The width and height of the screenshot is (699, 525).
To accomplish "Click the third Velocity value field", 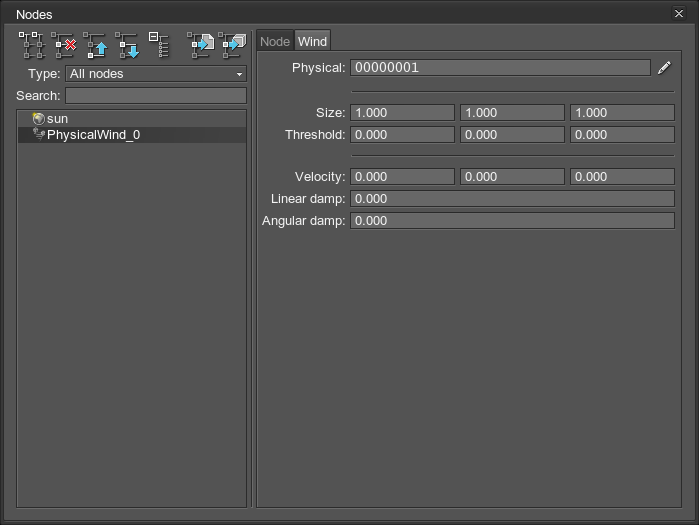I will 622,176.
